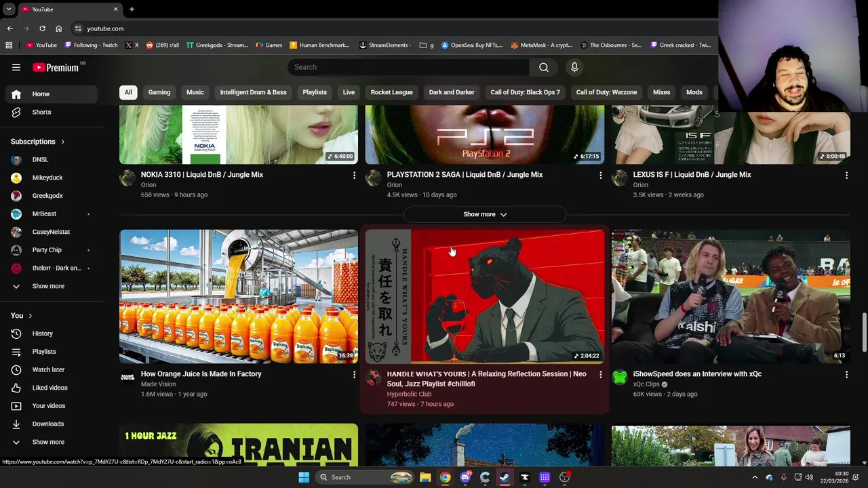Open Downloads in the sidebar
Image resolution: width=868 pixels, height=488 pixels.
coord(49,424)
